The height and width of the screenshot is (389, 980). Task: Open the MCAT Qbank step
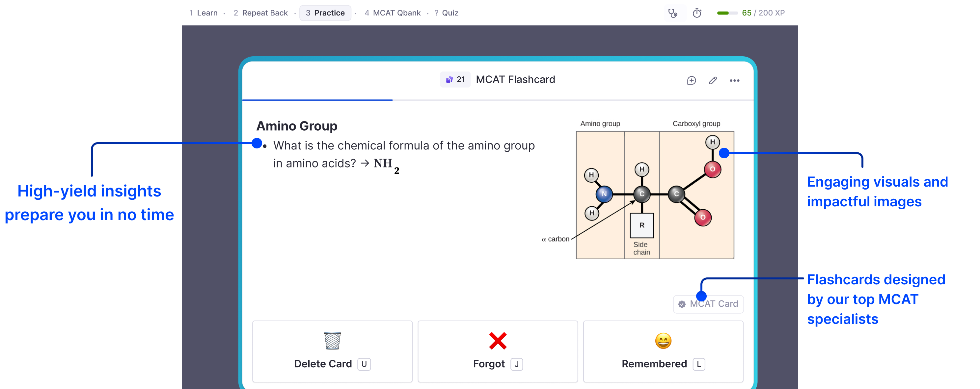393,13
